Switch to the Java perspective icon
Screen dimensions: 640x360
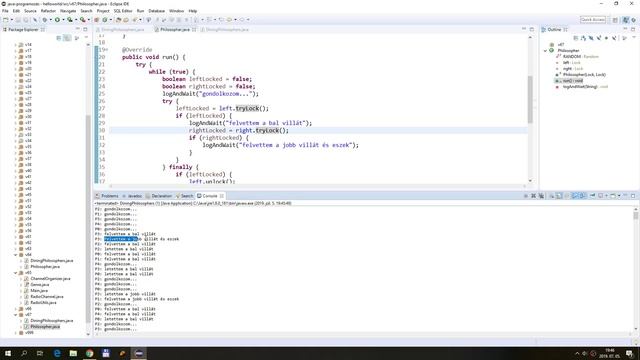[x=626, y=20]
